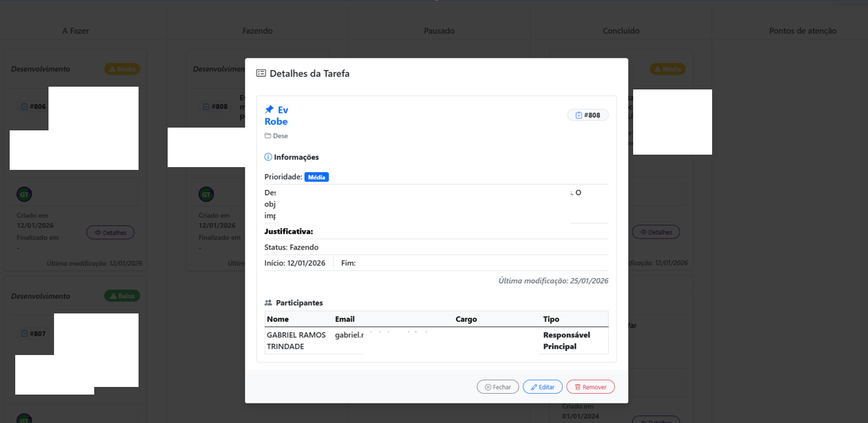Click the card icon beside Detalhes da Tarefa
Screen dimensions: 868x423
pyautogui.click(x=260, y=73)
